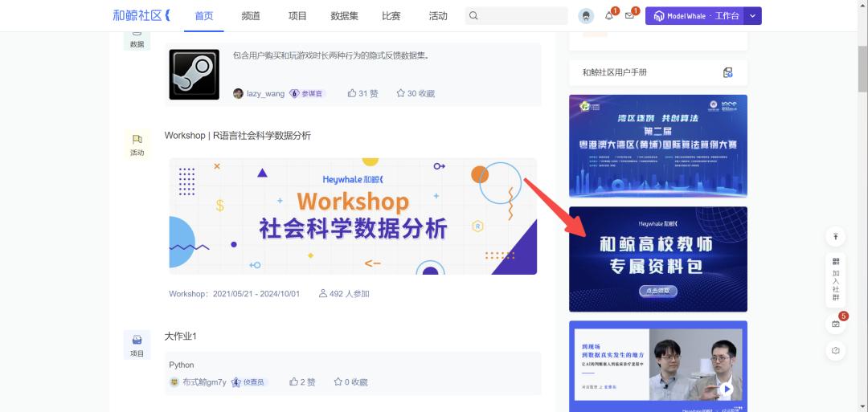
Task: Open the calendar check-in icon with badge 5
Action: pyautogui.click(x=835, y=324)
